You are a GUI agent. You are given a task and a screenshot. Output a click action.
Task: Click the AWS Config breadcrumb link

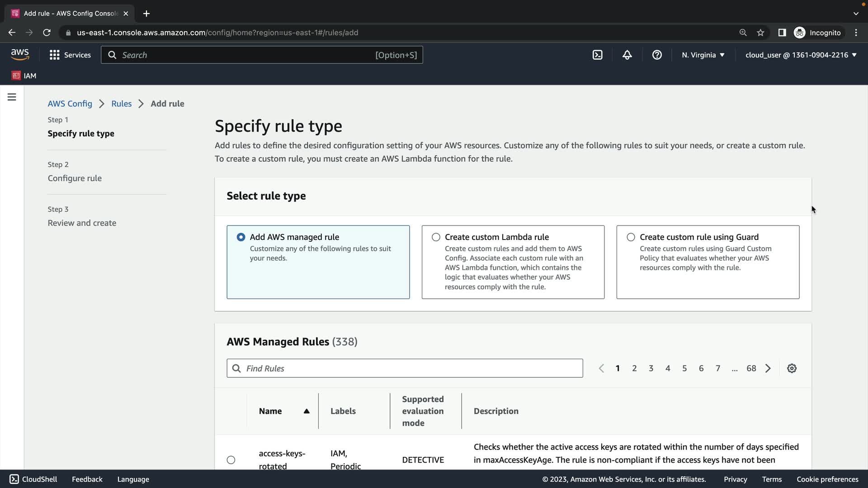point(70,103)
